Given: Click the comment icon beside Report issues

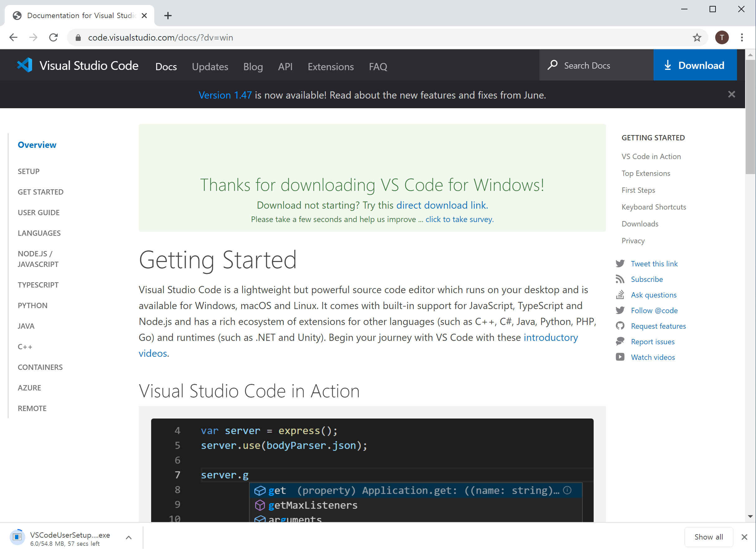Looking at the screenshot, I should (x=620, y=341).
